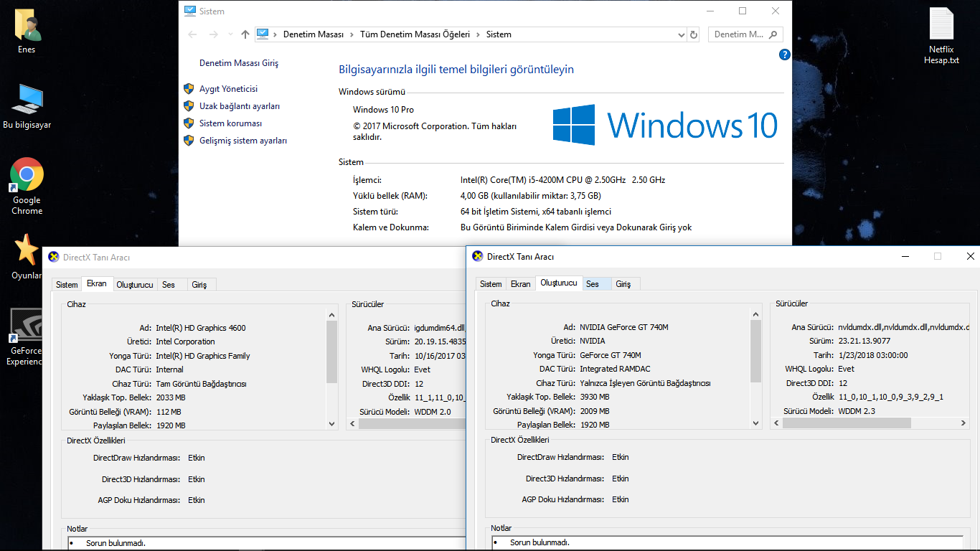The width and height of the screenshot is (980, 551).
Task: Click the scroll-down arrow in right Cihaz list
Action: (x=755, y=423)
